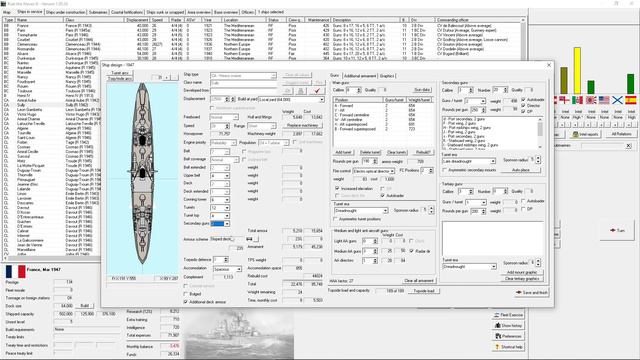The image size is (640, 360).
Task: Toggle secondary guns Director checkbox
Action: (x=524, y=105)
